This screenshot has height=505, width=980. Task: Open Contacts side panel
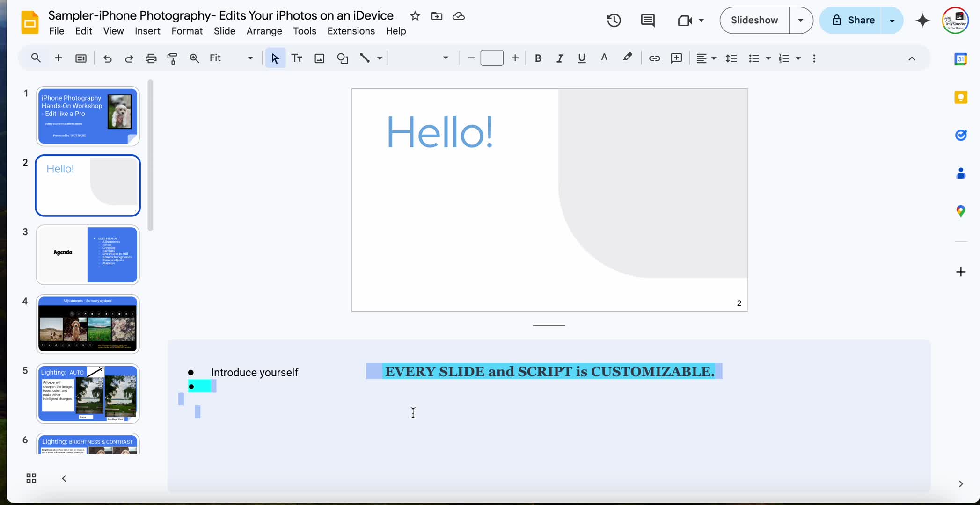[x=961, y=173]
